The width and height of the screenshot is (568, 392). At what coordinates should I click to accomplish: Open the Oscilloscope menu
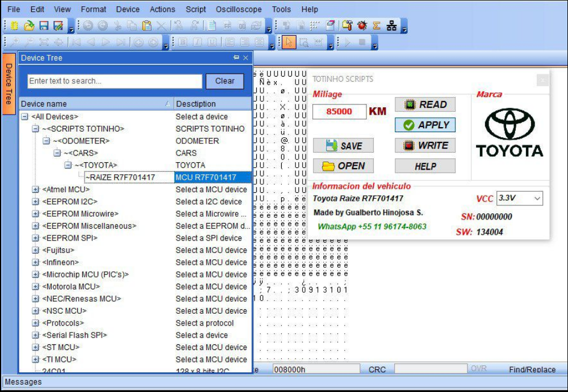240,9
